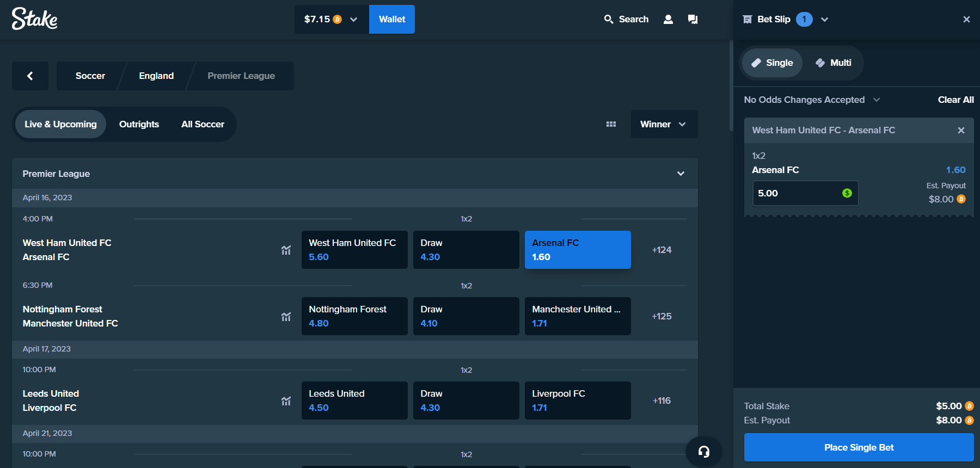Click the Place Single Bet button
The width and height of the screenshot is (980, 468).
point(859,447)
